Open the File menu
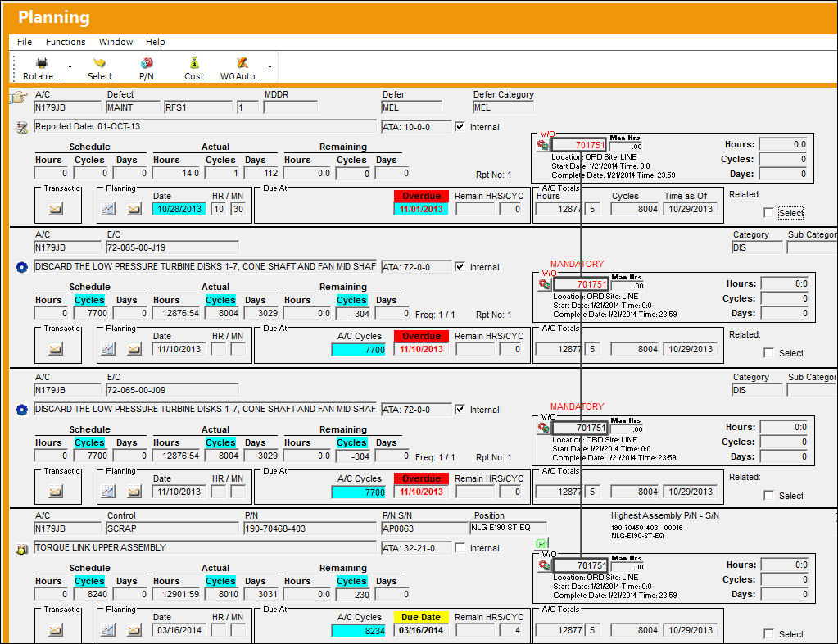The height and width of the screenshot is (644, 838). pos(25,42)
